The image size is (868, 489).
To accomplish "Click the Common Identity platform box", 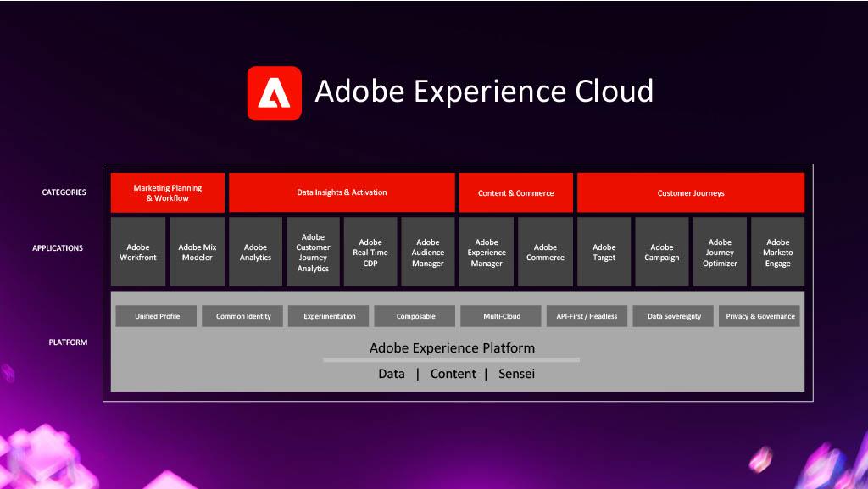I will click(243, 316).
